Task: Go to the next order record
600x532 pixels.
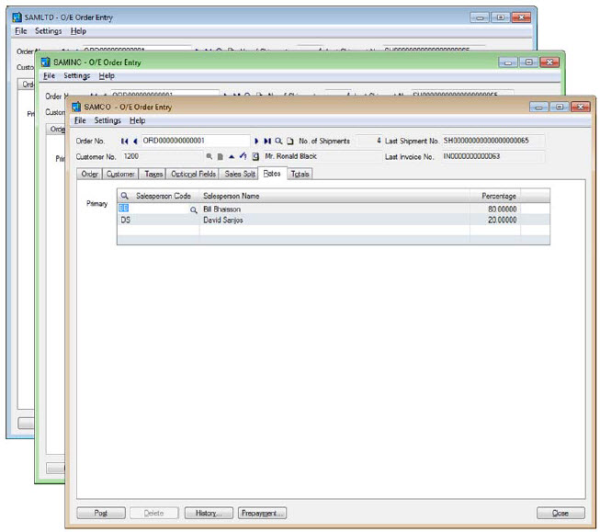Action: [x=256, y=141]
